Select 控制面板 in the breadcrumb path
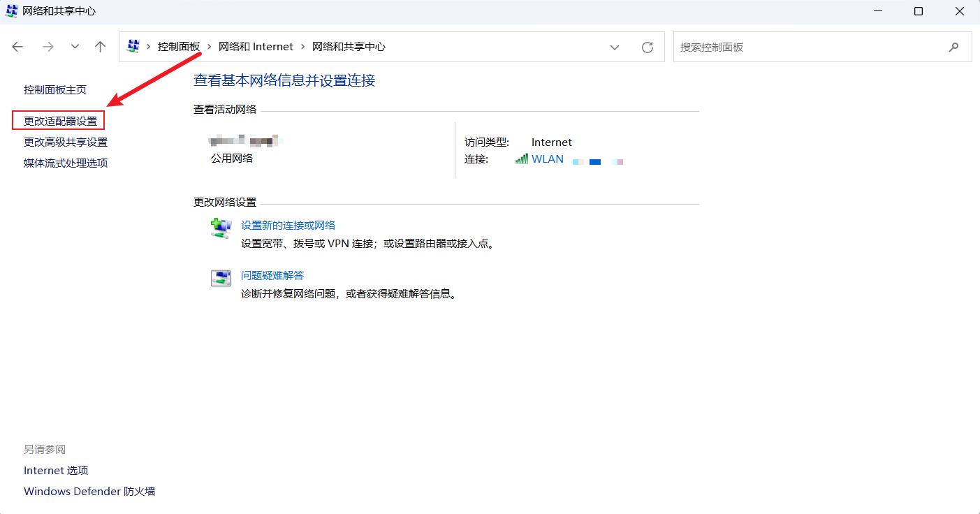 click(x=179, y=47)
